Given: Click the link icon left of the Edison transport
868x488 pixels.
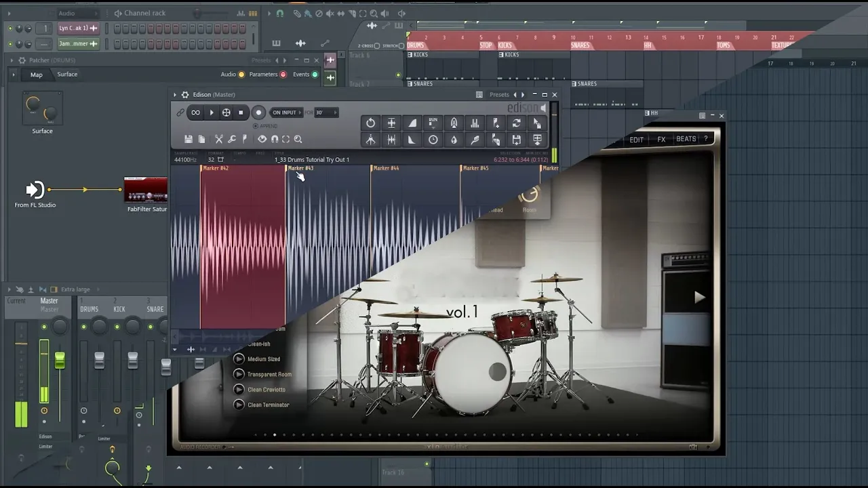Looking at the screenshot, I should [x=180, y=113].
